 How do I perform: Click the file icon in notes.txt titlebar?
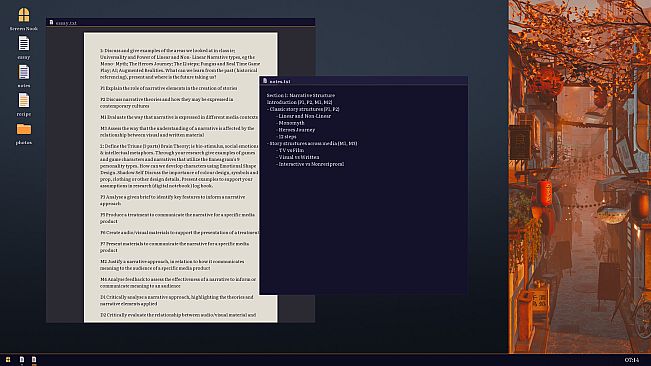(265, 81)
